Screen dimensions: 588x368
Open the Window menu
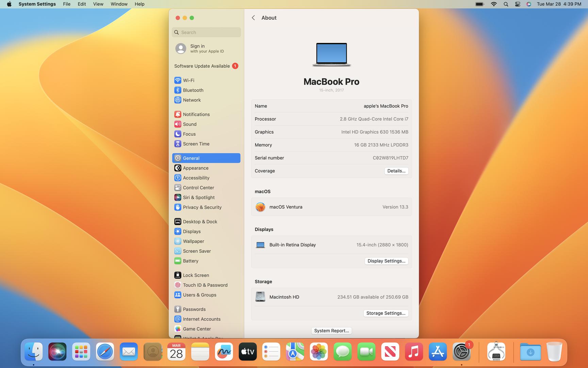pyautogui.click(x=119, y=4)
